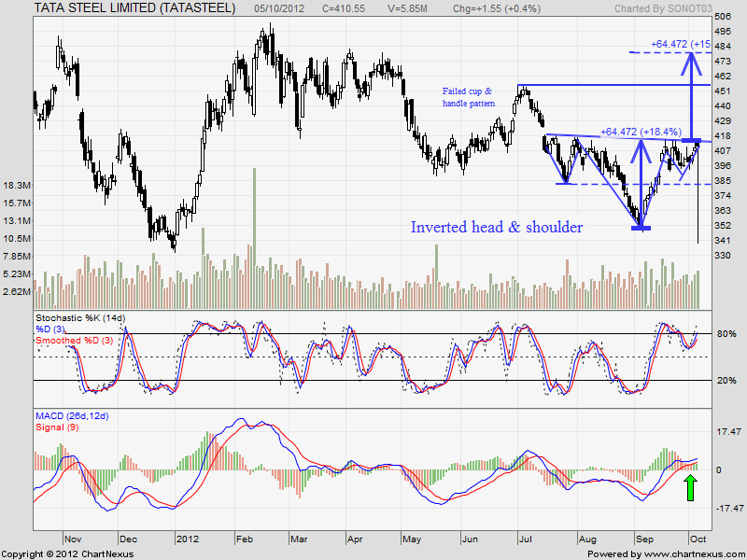747x560 pixels.
Task: Select the chart date 05/10/2012
Action: pos(278,8)
